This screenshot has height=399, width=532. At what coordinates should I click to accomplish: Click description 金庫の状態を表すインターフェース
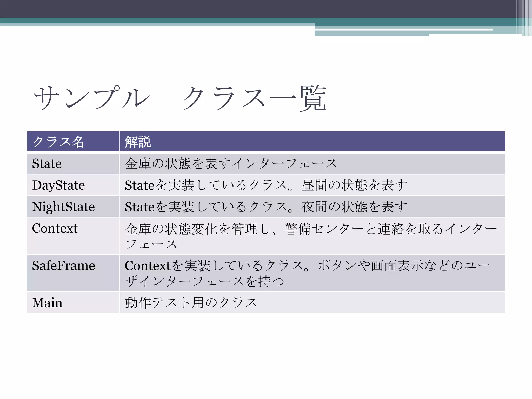(x=312, y=164)
